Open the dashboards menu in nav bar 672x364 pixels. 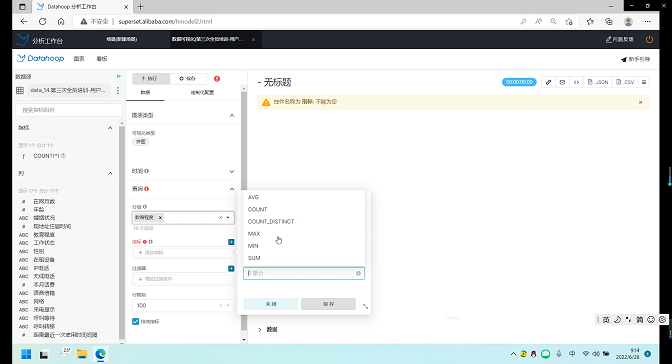point(102,59)
